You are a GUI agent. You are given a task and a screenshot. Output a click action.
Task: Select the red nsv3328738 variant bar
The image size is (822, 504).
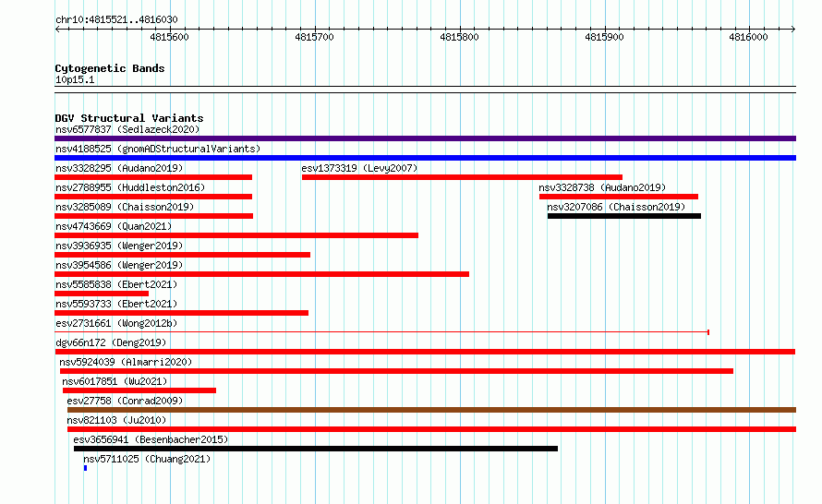pos(619,197)
